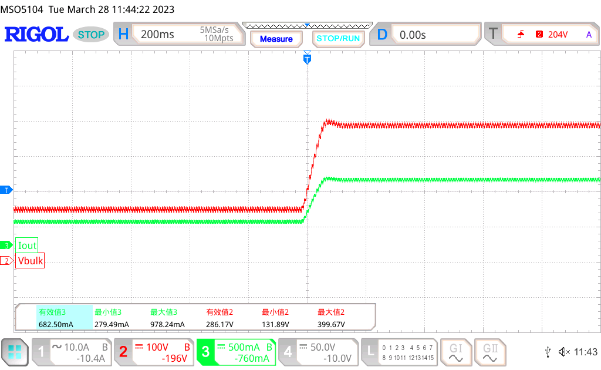Open the horizontal timebase H icon
The width and height of the screenshot is (601, 370).
[123, 34]
